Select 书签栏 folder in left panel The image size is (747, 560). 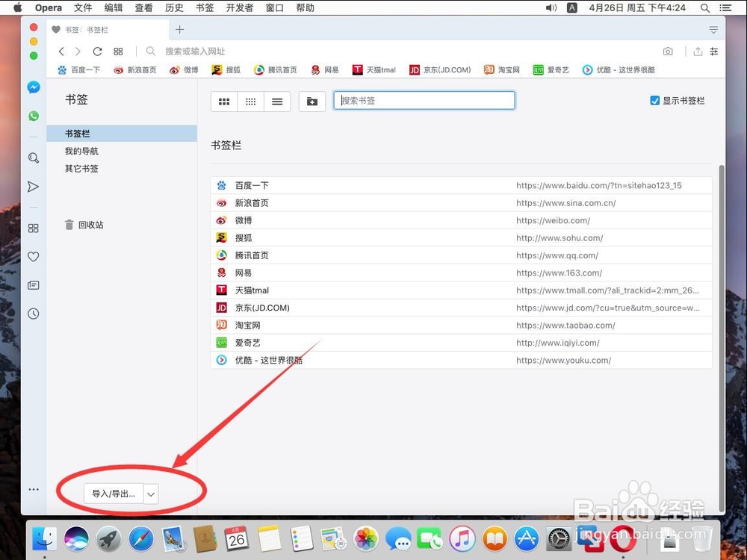coord(122,134)
